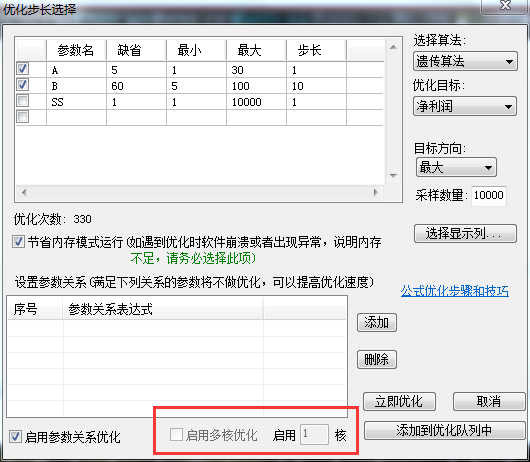Viewport: 530px width, 462px height.
Task: Select the max value 30 for parameter A
Action: pyautogui.click(x=256, y=70)
